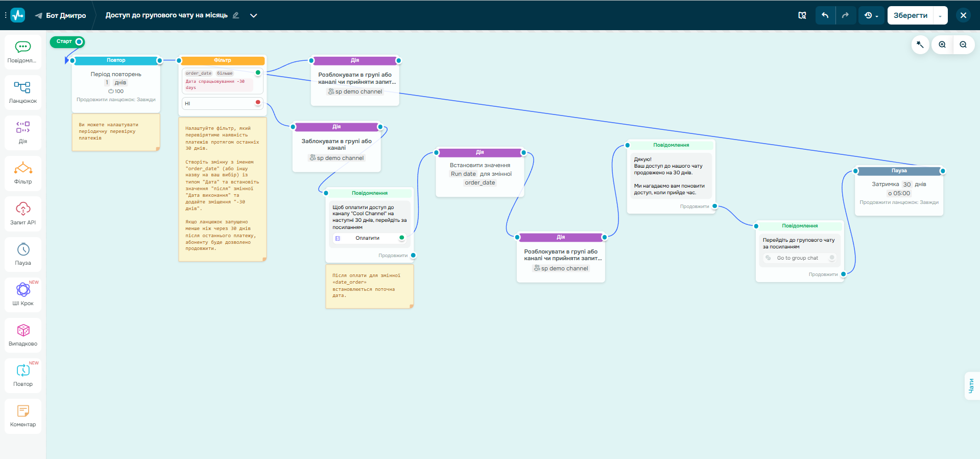Click the green Оплатити button connector dot
The image size is (980, 459).
(x=402, y=238)
